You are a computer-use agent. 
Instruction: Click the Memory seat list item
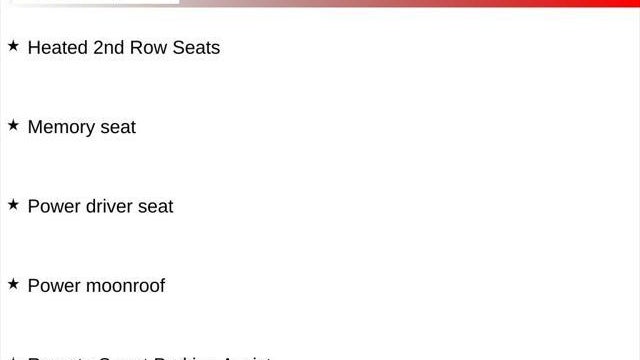tap(82, 127)
